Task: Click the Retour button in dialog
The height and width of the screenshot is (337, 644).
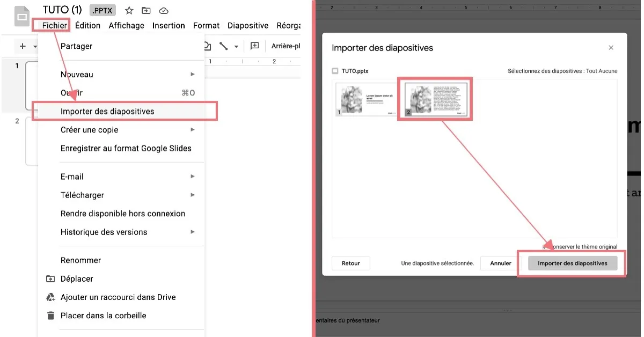Action: [351, 263]
